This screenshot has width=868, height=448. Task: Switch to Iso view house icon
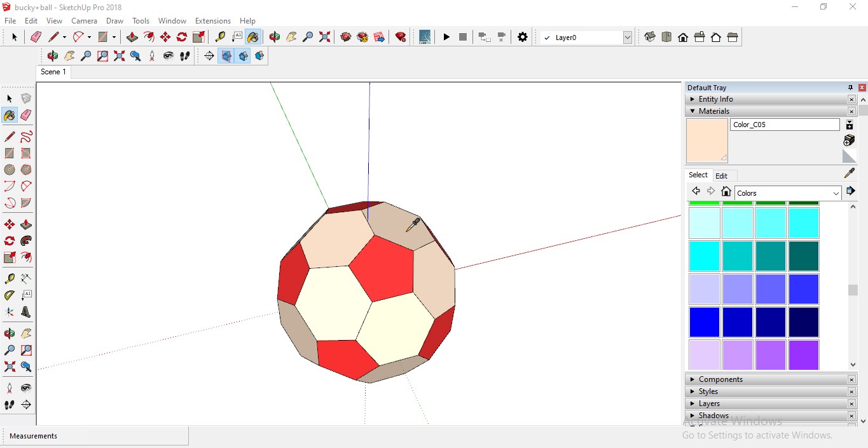coord(650,37)
